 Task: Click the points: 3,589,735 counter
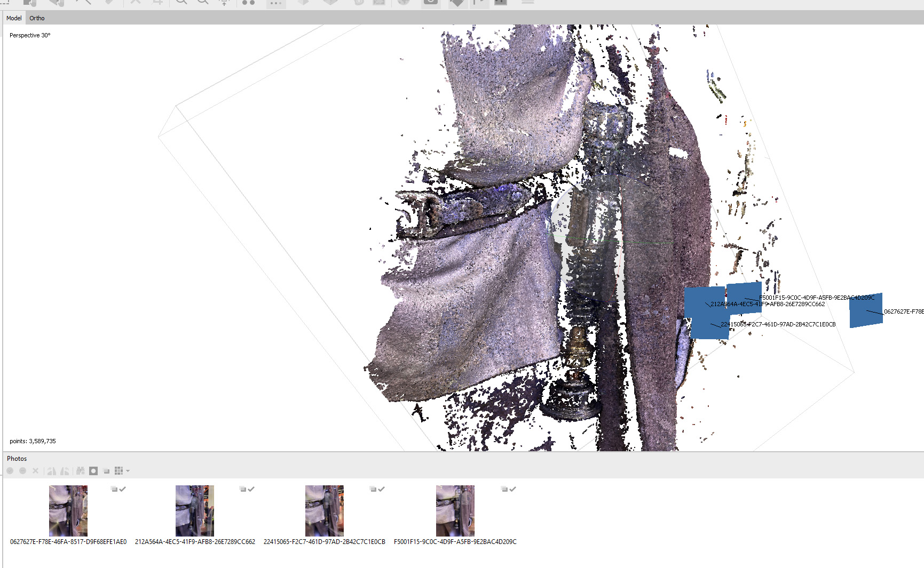click(x=33, y=441)
